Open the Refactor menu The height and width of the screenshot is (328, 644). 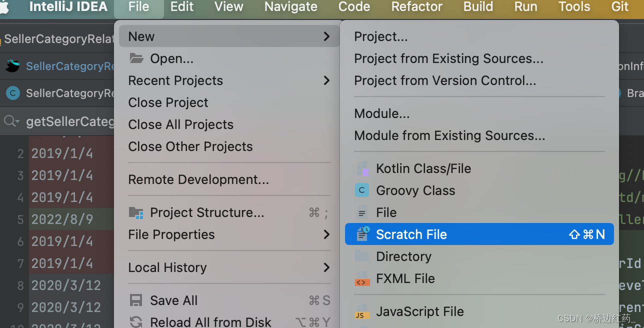[x=417, y=7]
